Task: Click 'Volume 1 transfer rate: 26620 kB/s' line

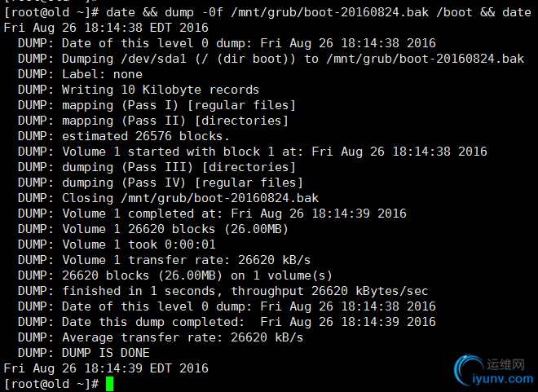Action: coord(164,260)
